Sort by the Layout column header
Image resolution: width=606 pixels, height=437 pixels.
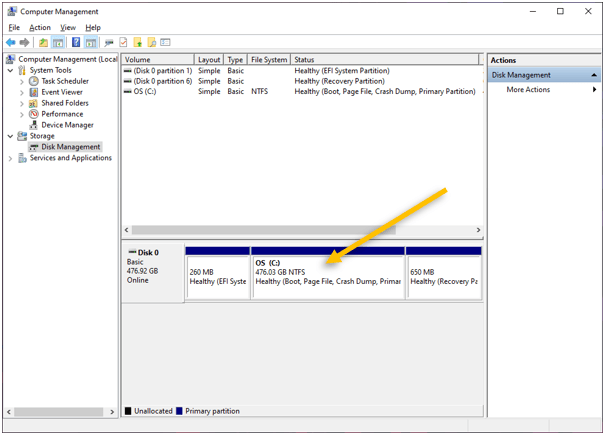[x=209, y=60]
